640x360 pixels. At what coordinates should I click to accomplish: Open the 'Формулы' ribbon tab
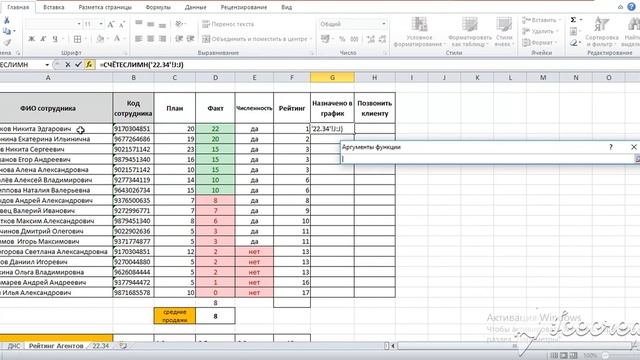[158, 7]
